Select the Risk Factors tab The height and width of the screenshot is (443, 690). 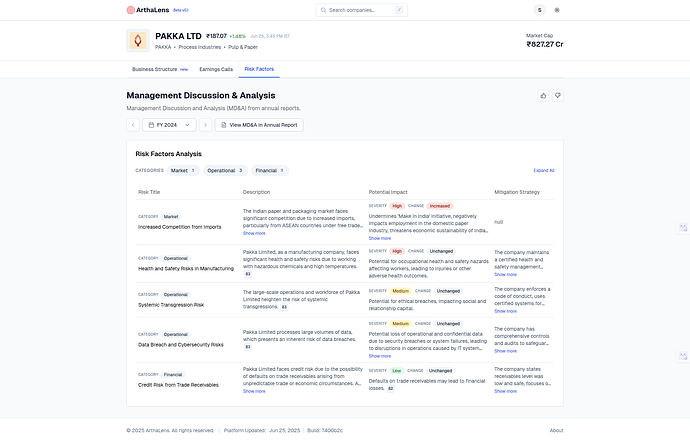259,69
